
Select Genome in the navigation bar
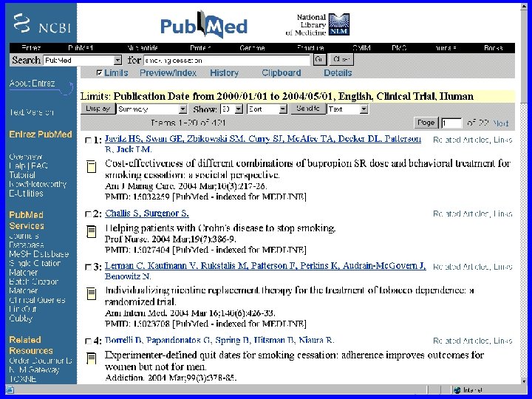tap(252, 48)
